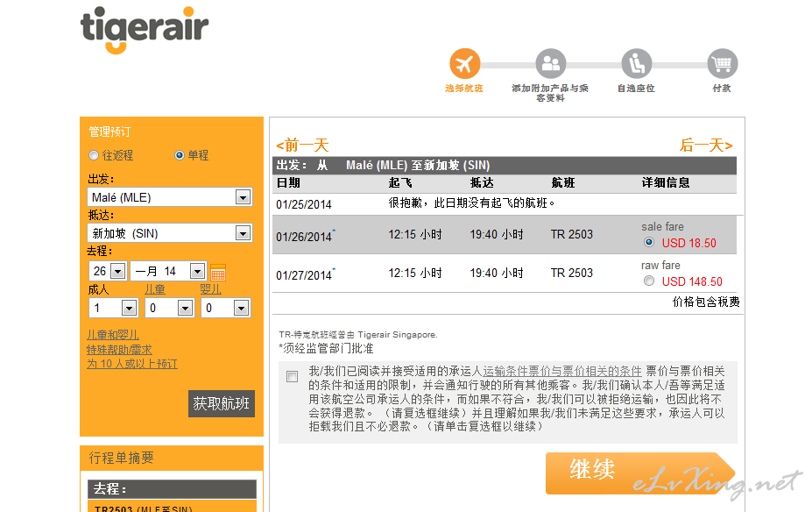Open the 儿童 child count dropdown
812x512 pixels.
tap(169, 308)
